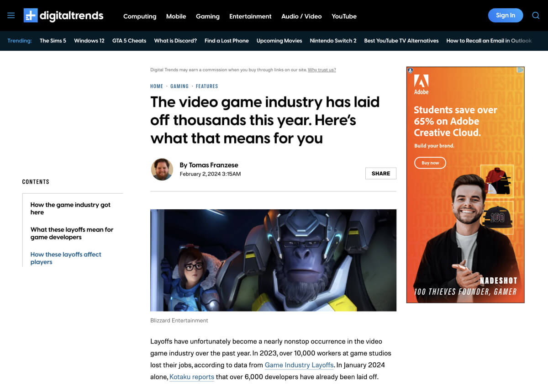This screenshot has height=392, width=548.
Task: Open the Kotaku reports link
Action: pyautogui.click(x=192, y=377)
